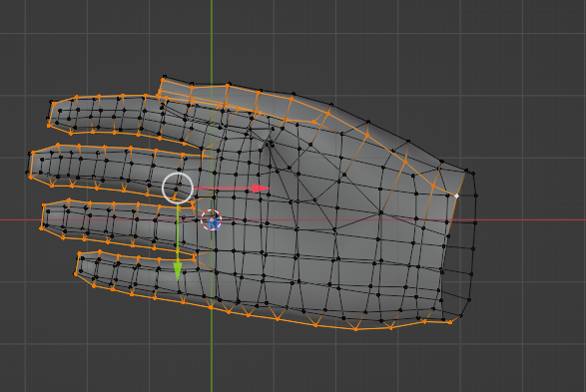This screenshot has height=392, width=586.
Task: Select the orange vertex at the wrist's bottom corner
Action: tap(450, 322)
